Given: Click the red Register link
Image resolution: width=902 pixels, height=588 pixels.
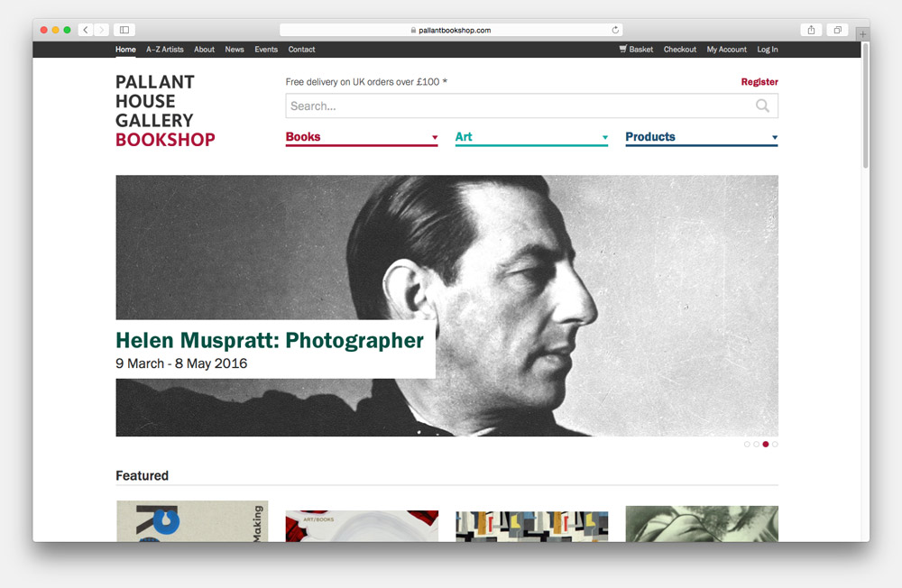Looking at the screenshot, I should pos(759,82).
